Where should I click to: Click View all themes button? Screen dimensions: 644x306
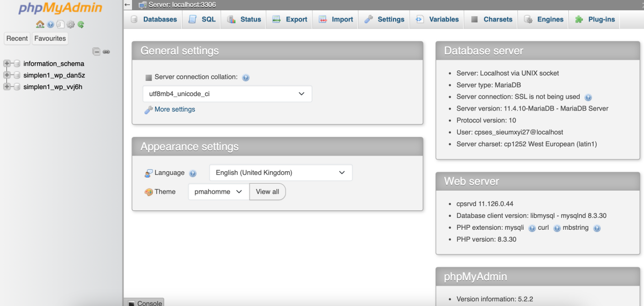(x=267, y=192)
